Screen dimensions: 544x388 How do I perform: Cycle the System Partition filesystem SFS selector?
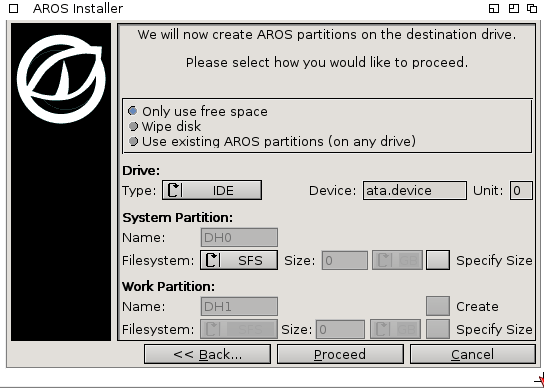(239, 260)
